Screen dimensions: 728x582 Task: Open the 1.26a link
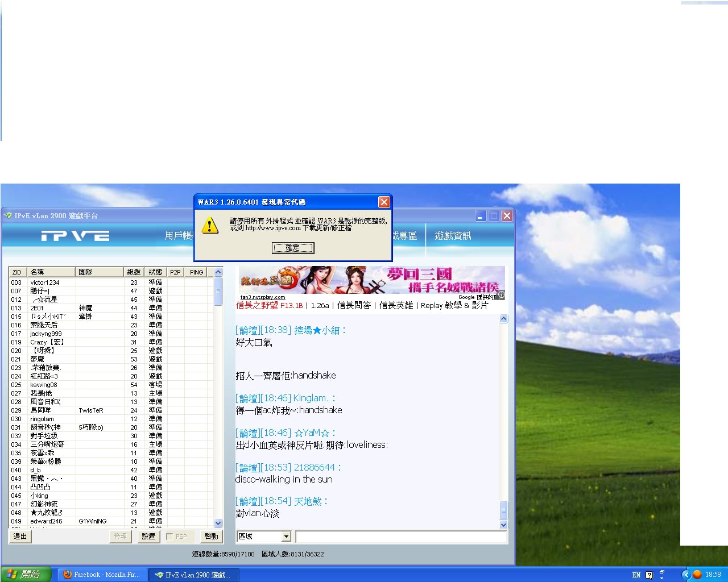[x=320, y=305]
